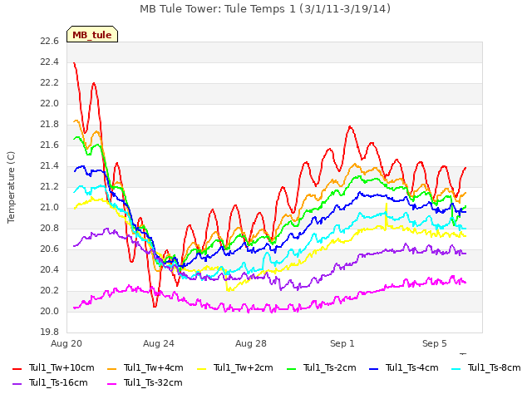
Task: Select the Tul1_Tw+4cm legend label
Action: tap(153, 367)
